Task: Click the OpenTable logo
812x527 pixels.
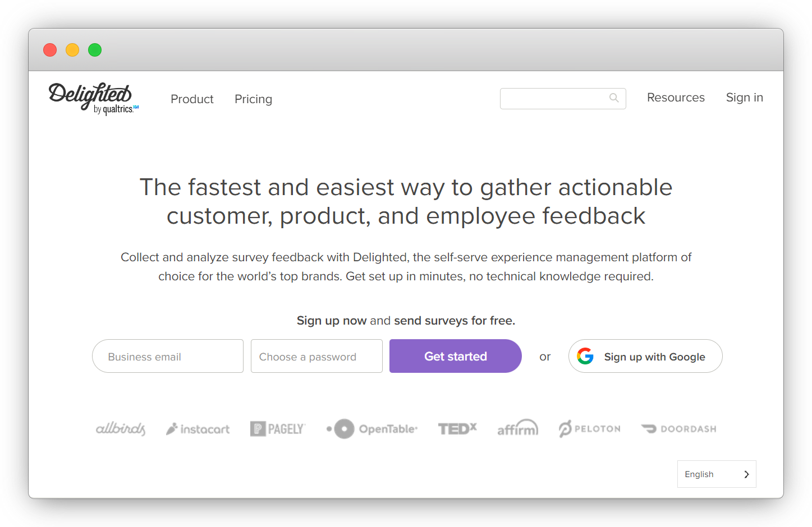Action: click(372, 429)
